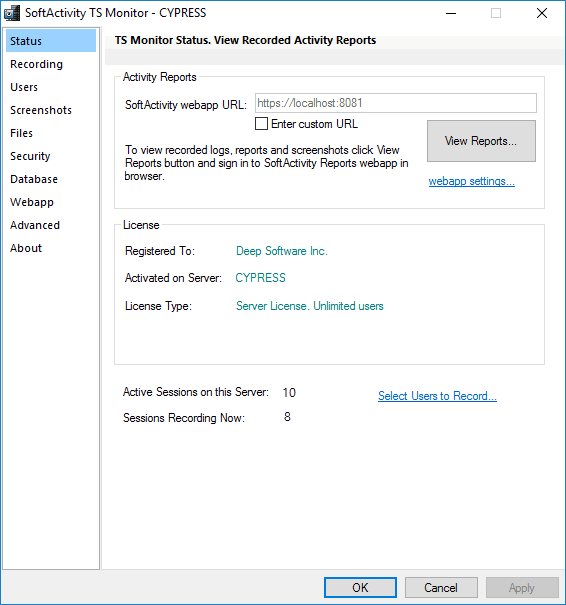Click the SoftActivity app icon in title bar
Viewport: 566px width, 605px height.
point(12,13)
